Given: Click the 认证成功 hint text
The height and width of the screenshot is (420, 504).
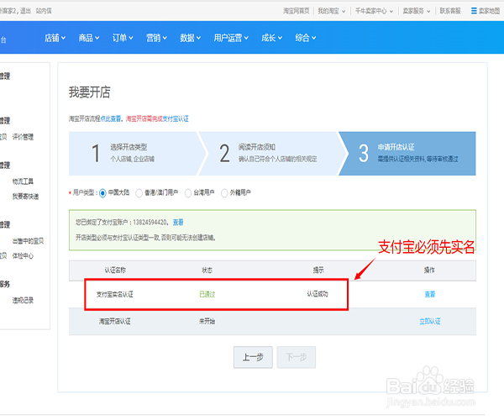Looking at the screenshot, I should pos(318,294).
